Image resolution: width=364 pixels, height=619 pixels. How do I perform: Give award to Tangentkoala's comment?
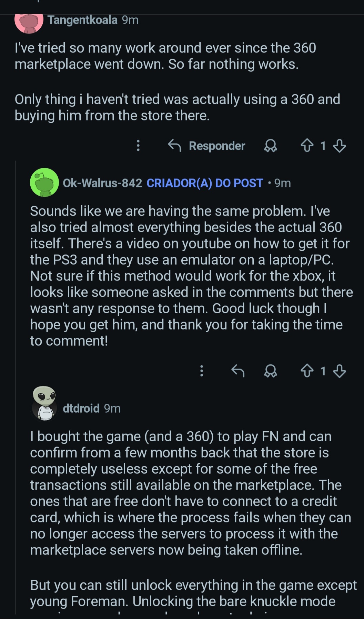[x=270, y=146]
